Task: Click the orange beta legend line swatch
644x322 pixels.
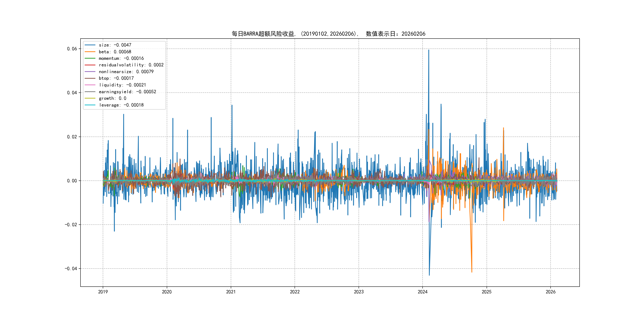Action: [90, 52]
